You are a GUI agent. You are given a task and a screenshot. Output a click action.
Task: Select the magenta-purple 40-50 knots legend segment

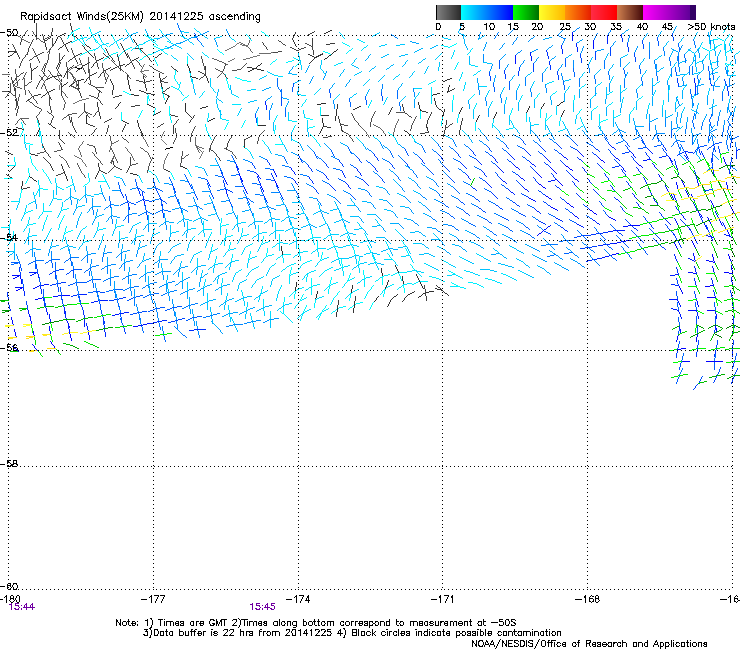coord(669,12)
